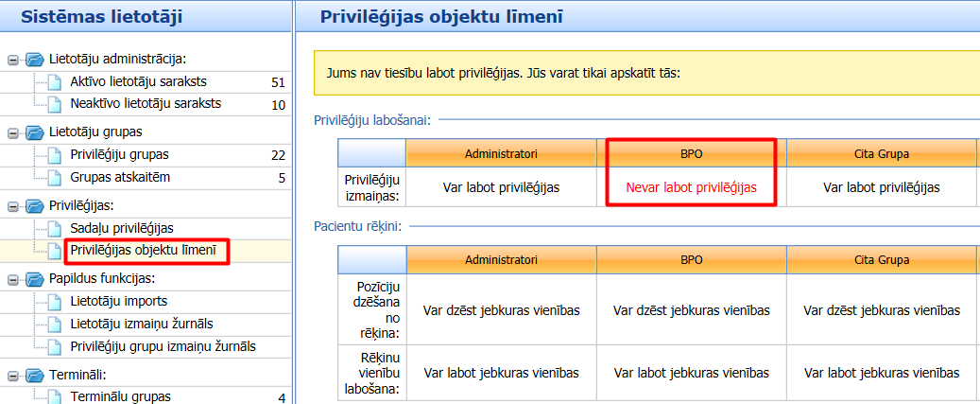Click the document icon beside Aktīvo lietotāju saraksts
Image resolution: width=980 pixels, height=404 pixels.
(x=55, y=82)
